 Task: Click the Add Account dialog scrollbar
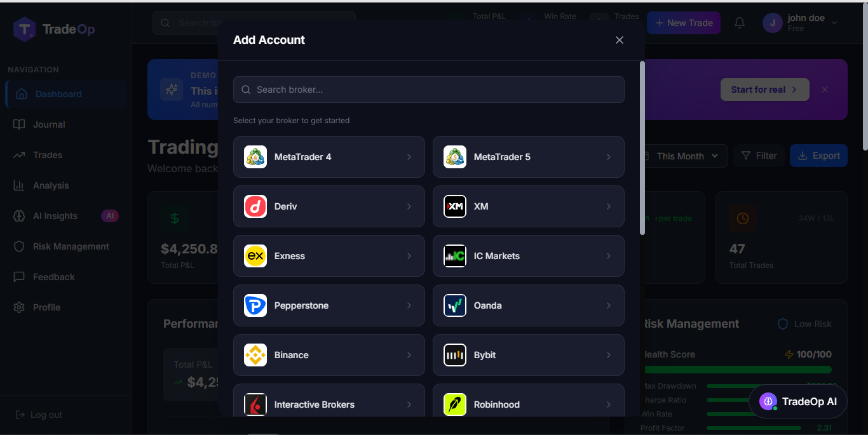click(x=642, y=148)
